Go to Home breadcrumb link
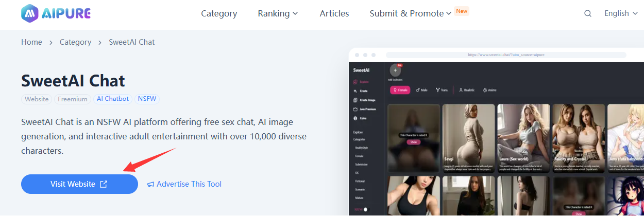644x216 pixels. (31, 42)
